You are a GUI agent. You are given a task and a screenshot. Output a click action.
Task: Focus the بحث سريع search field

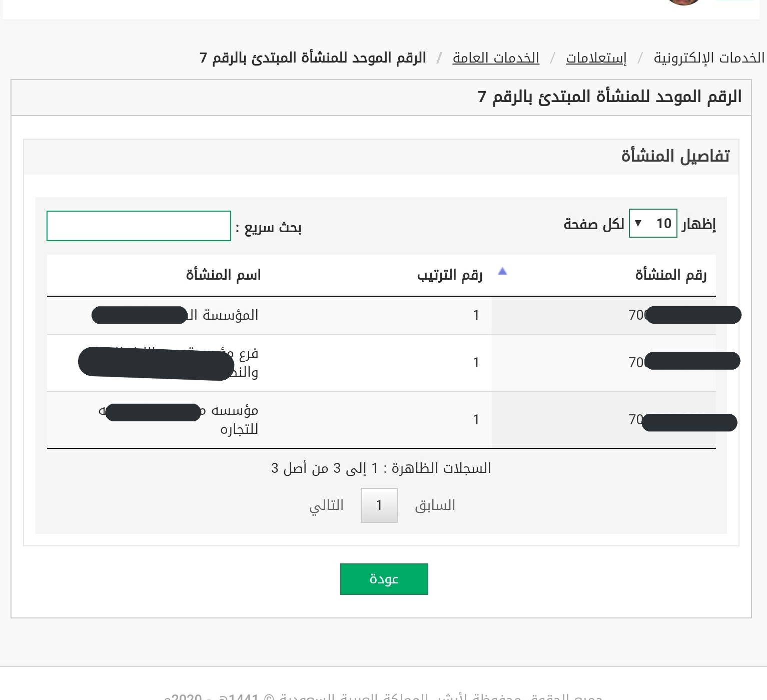(139, 226)
